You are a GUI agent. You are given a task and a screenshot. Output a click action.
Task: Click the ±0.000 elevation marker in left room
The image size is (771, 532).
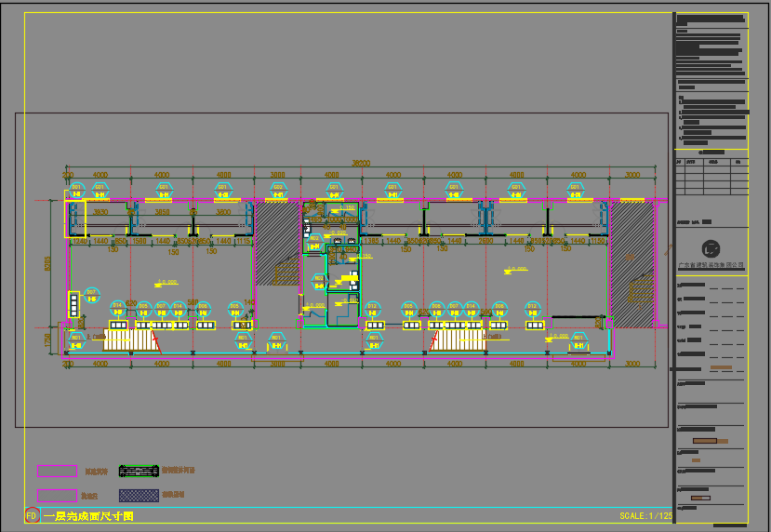pyautogui.click(x=166, y=283)
